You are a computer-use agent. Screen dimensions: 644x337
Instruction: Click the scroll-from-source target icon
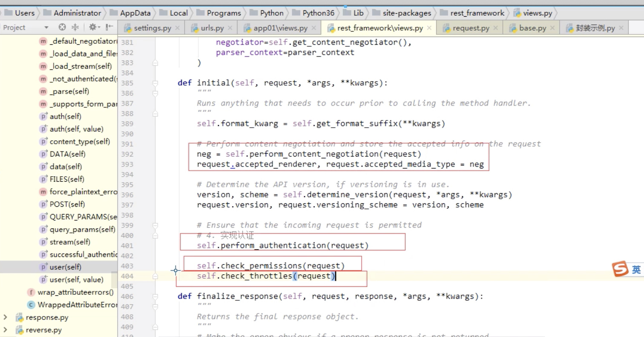click(62, 27)
